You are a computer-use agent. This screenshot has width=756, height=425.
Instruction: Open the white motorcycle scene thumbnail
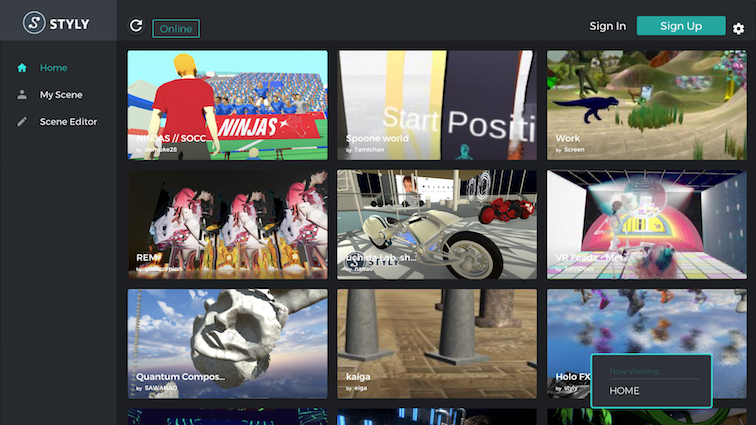pos(436,224)
